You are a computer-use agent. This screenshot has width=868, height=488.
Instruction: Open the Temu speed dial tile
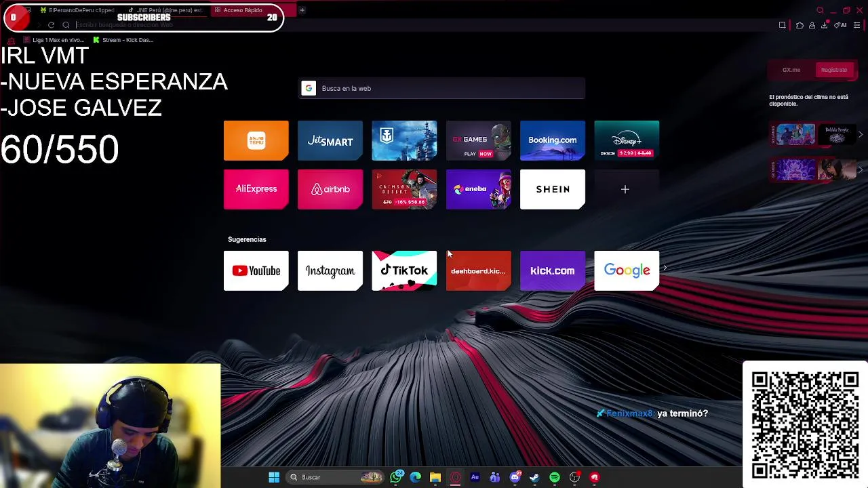click(256, 140)
